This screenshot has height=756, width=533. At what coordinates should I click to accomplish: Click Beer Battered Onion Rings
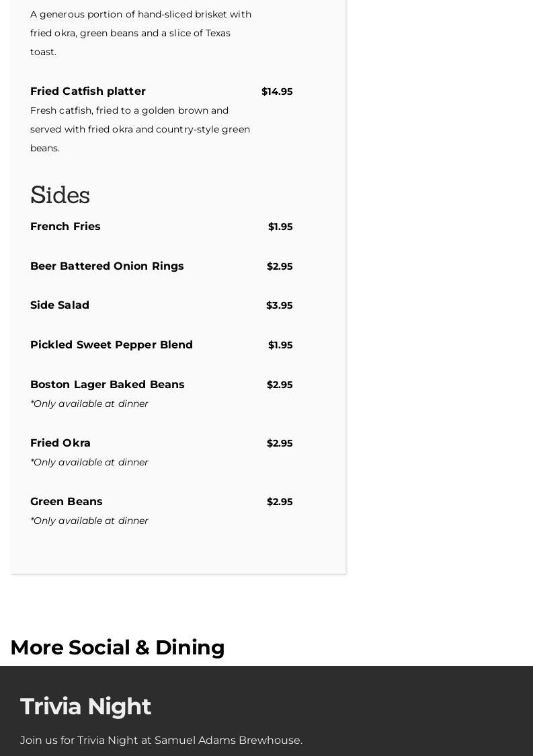pyautogui.click(x=107, y=266)
